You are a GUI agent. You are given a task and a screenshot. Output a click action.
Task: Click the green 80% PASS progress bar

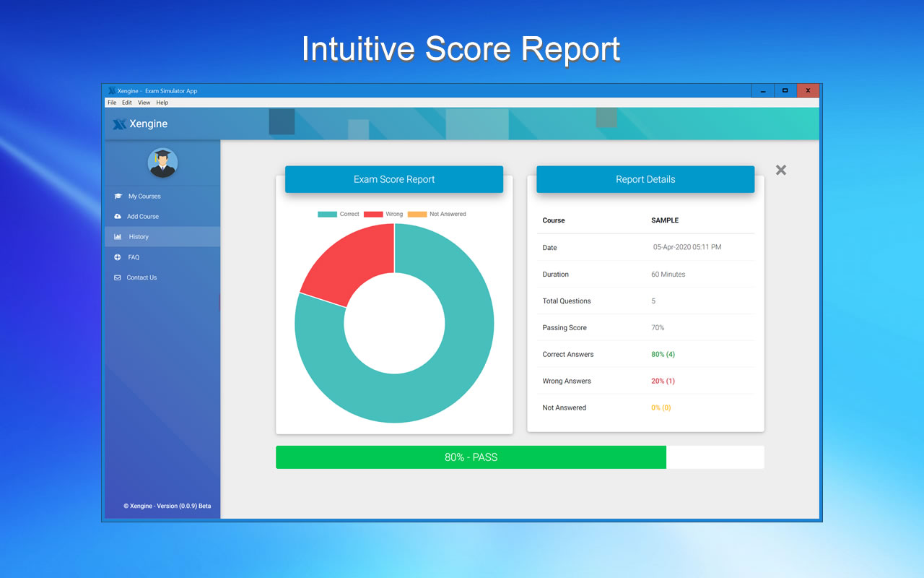tap(471, 457)
